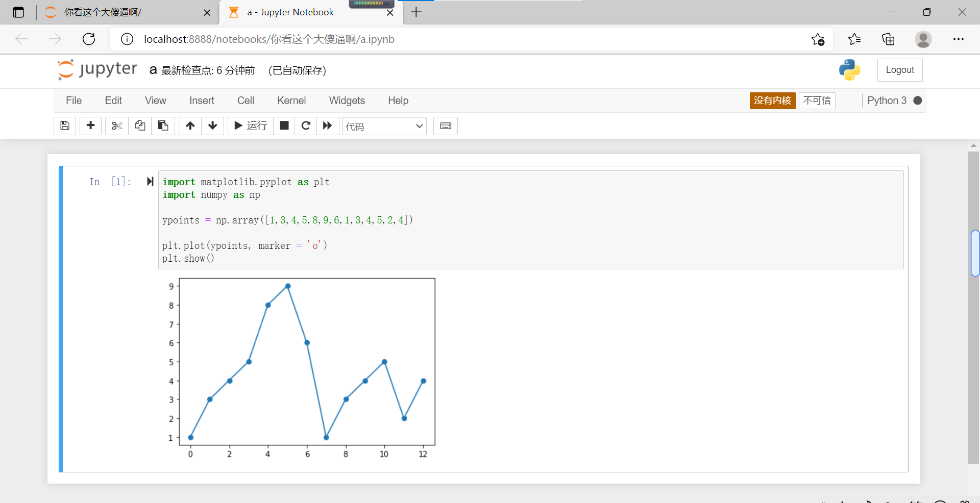Open browser Settings and more ellipsis
The height and width of the screenshot is (503, 980).
(x=958, y=39)
